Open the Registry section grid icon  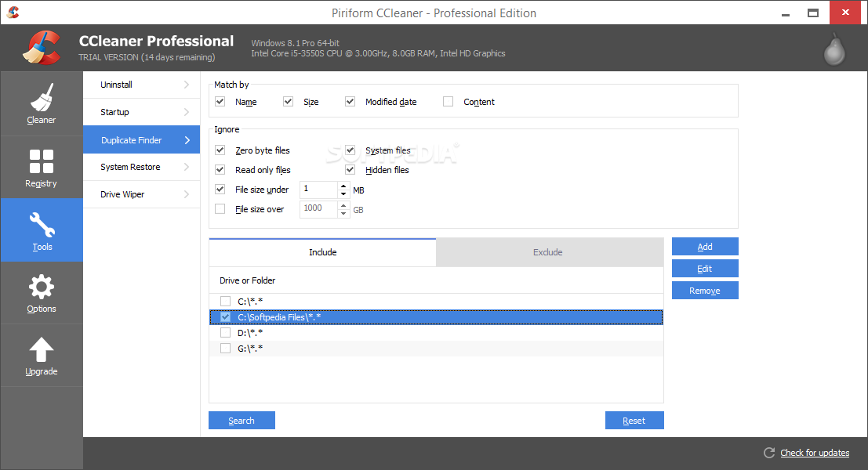[42, 161]
